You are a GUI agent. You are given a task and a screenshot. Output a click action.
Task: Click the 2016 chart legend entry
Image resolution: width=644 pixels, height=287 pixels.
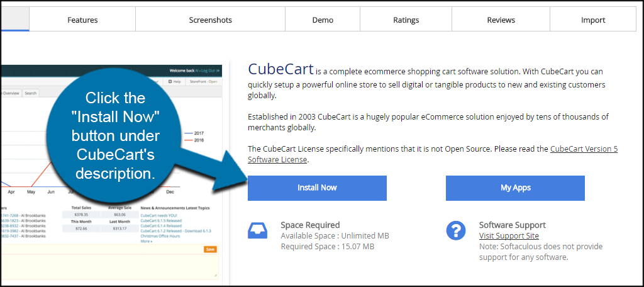coord(194,140)
